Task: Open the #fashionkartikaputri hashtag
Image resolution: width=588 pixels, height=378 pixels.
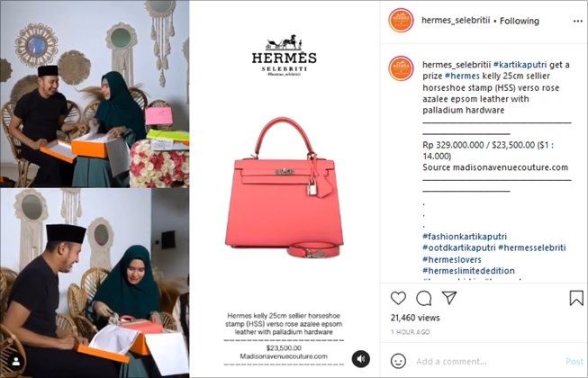Action: tap(465, 237)
